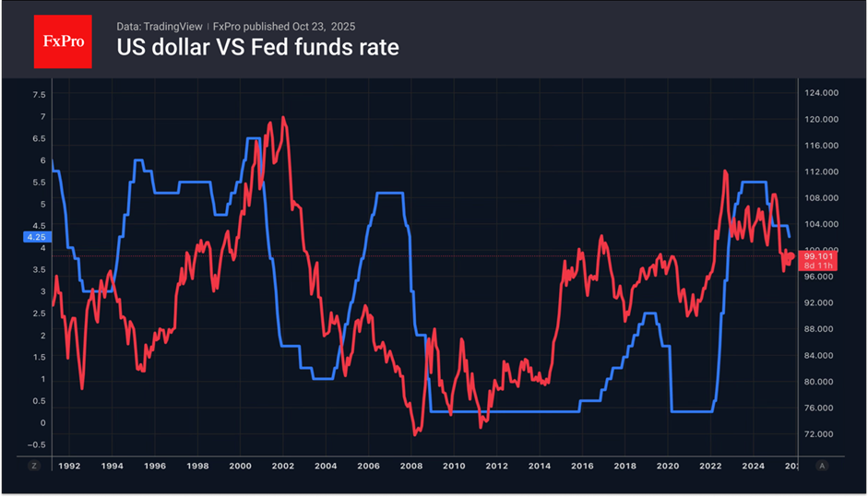Toggle the A auto-scale button
Image resolution: width=868 pixels, height=497 pixels.
821,466
